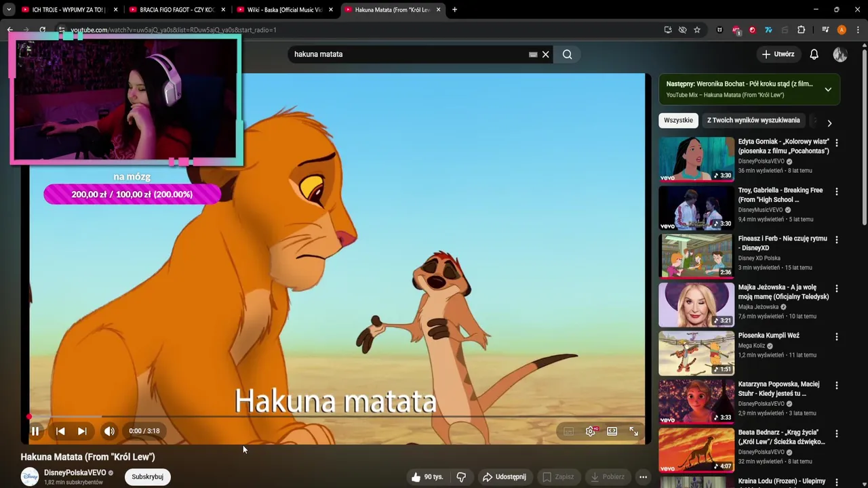Save the video with Zapisz button
Screen dimensions: 868x488
click(557, 477)
